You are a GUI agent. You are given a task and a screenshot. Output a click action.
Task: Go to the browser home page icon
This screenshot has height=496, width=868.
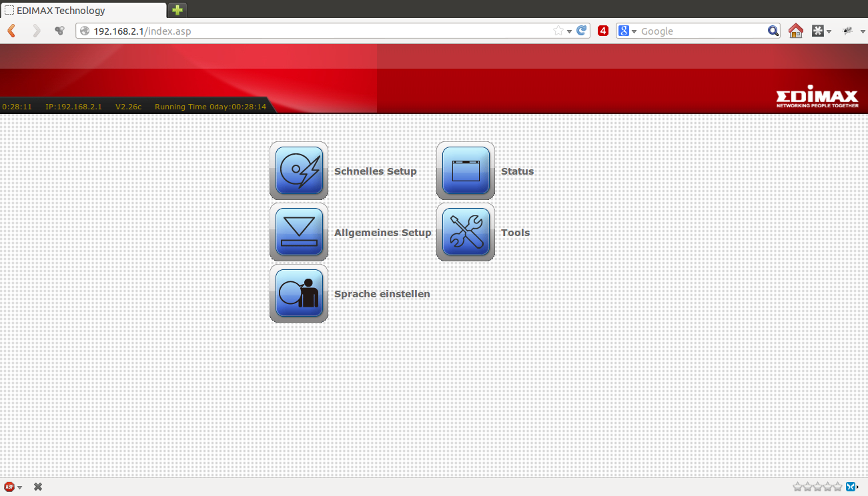click(795, 31)
